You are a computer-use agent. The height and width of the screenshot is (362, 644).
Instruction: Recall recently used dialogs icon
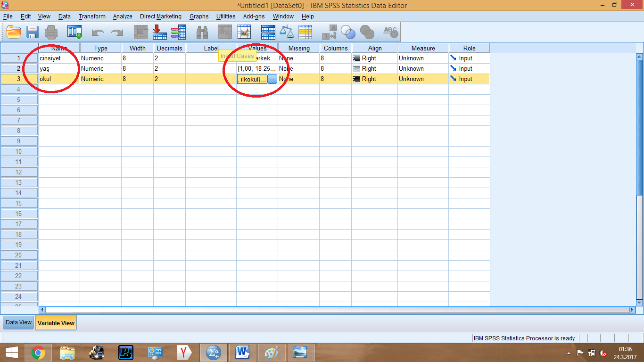(74, 32)
